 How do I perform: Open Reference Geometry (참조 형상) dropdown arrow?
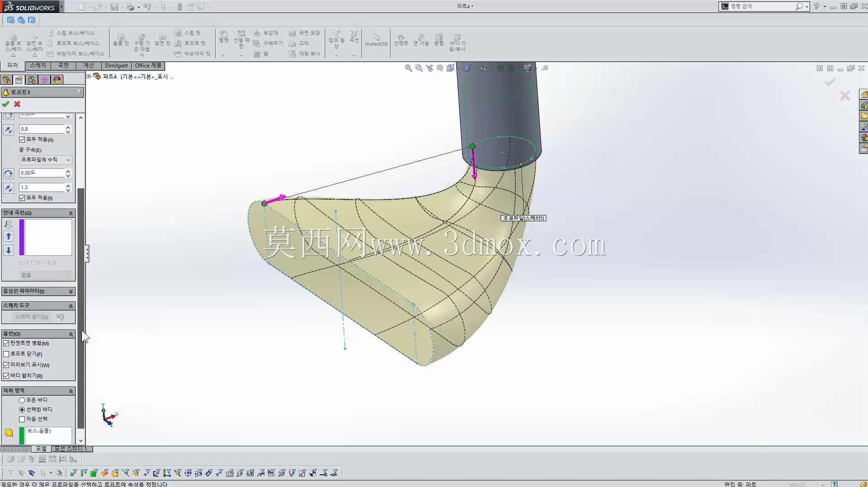click(x=336, y=56)
